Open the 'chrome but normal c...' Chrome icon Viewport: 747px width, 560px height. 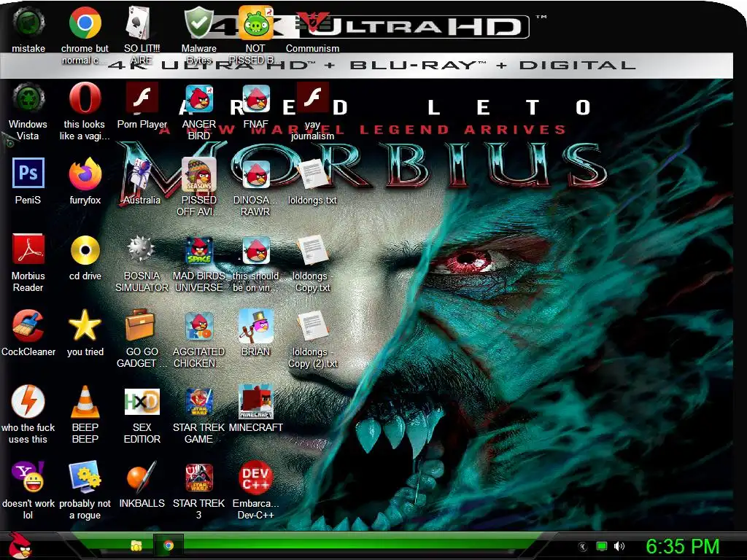click(x=85, y=23)
